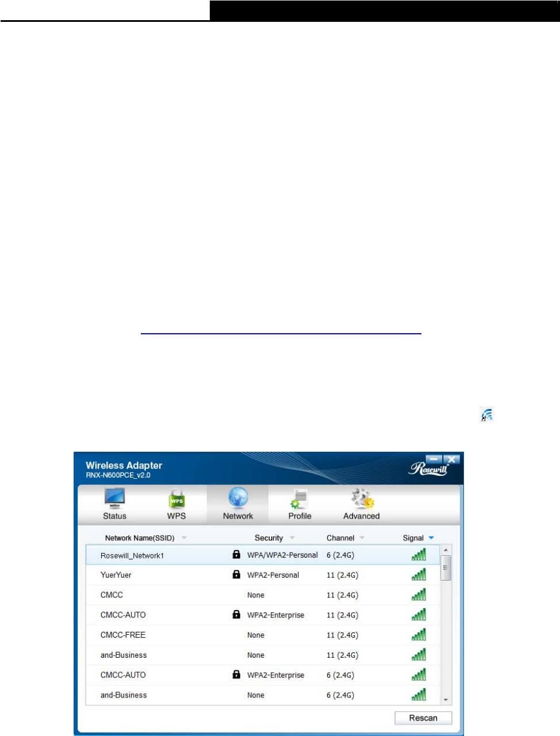Click the signal bars in the CMCC row

tap(419, 594)
